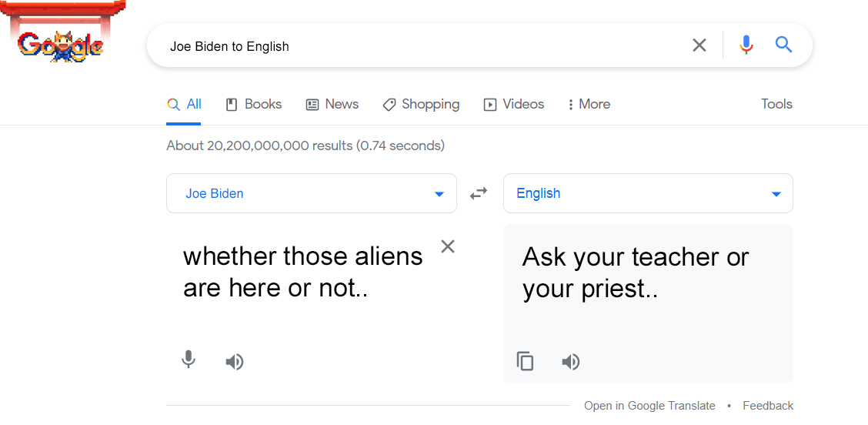Listen to the translated text
This screenshot has width=868, height=425.
pyautogui.click(x=570, y=363)
